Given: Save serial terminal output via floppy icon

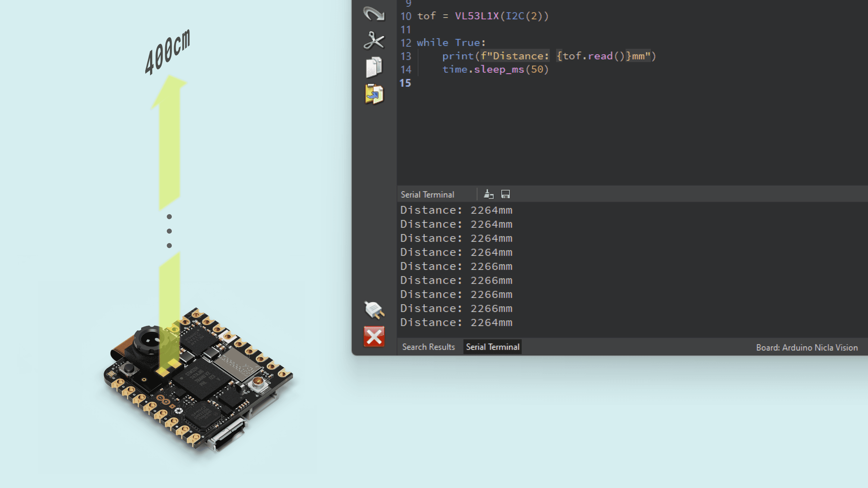Looking at the screenshot, I should point(505,194).
